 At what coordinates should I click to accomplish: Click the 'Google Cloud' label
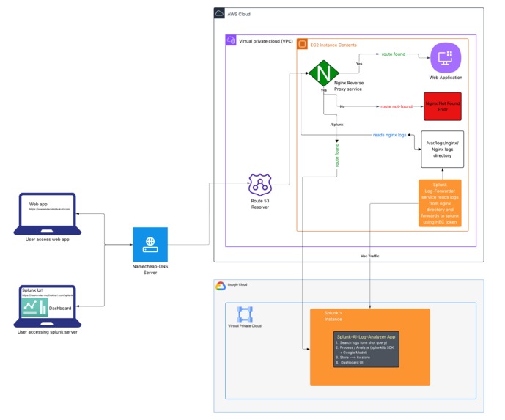237,284
